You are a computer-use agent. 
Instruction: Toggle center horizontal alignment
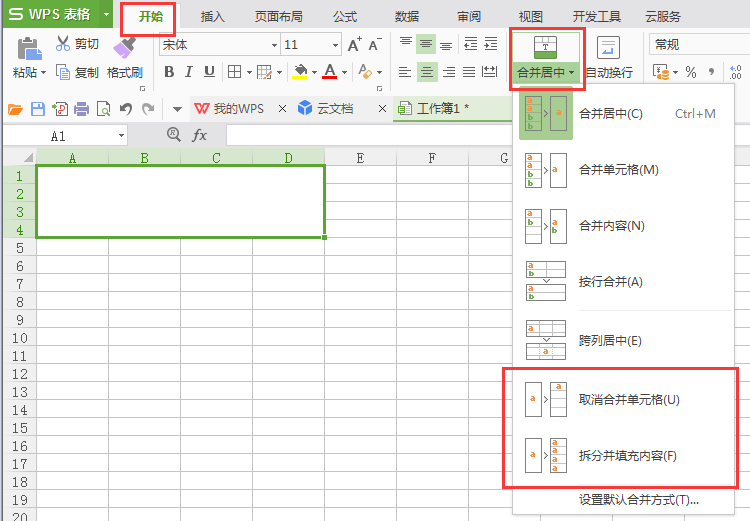tap(427, 72)
